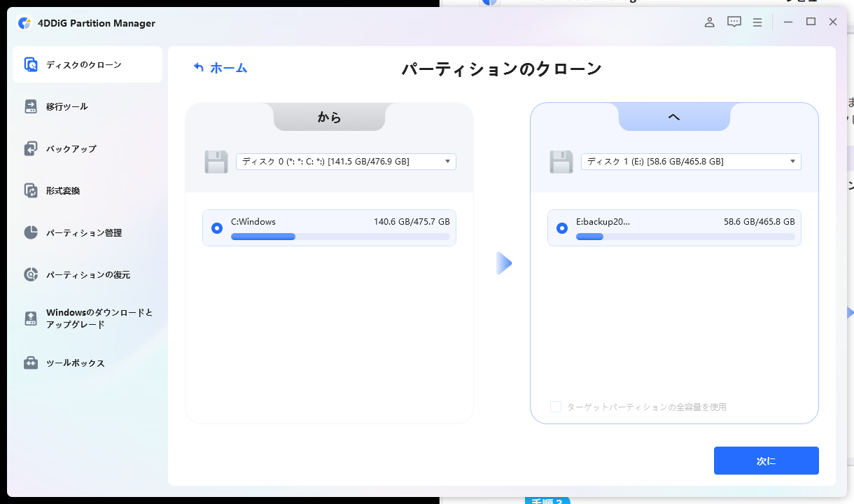Click the Windowsのダウンロードとアップグレード icon
Viewport: 854px width, 504px height.
pos(31,318)
